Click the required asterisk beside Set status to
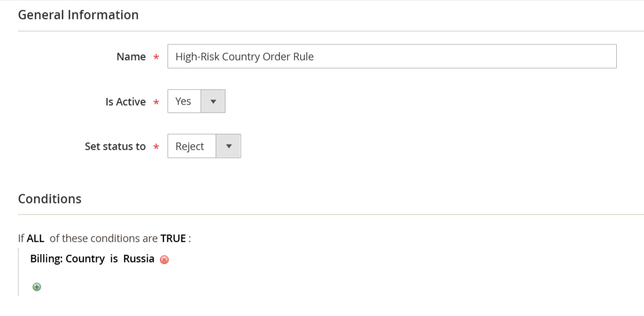The height and width of the screenshot is (316, 644). (156, 147)
